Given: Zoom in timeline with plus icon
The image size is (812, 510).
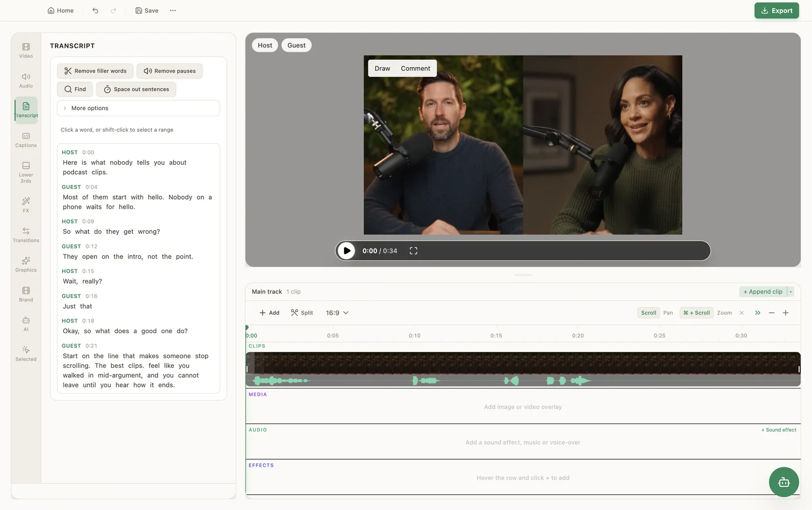Looking at the screenshot, I should tap(786, 313).
